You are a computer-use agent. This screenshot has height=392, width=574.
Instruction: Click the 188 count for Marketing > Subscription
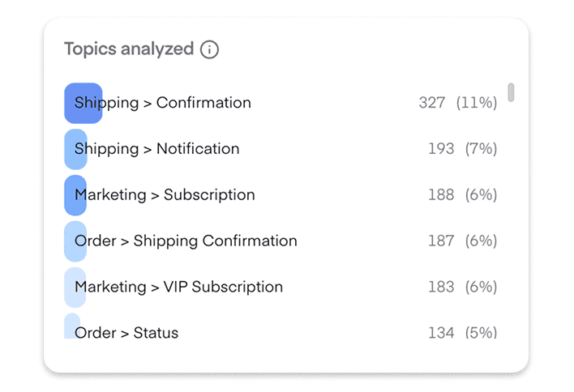click(441, 195)
